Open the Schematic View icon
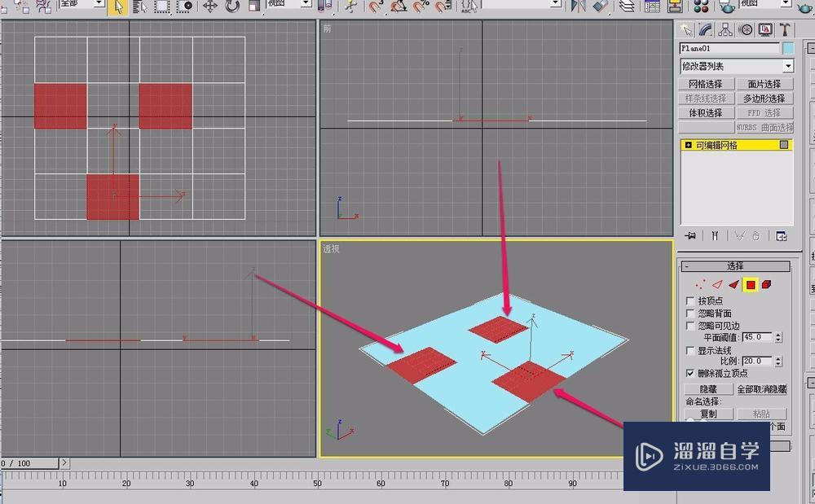815x504 pixels. (675, 7)
